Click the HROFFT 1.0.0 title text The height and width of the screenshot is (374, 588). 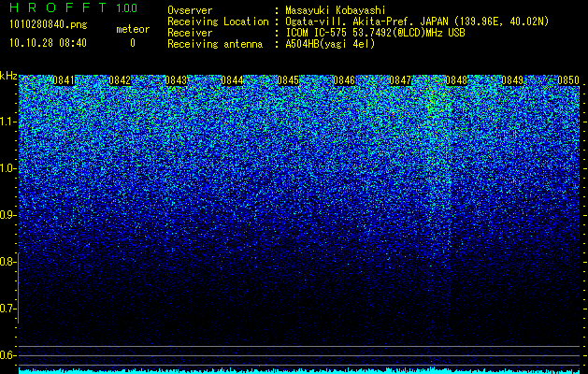pyautogui.click(x=74, y=7)
